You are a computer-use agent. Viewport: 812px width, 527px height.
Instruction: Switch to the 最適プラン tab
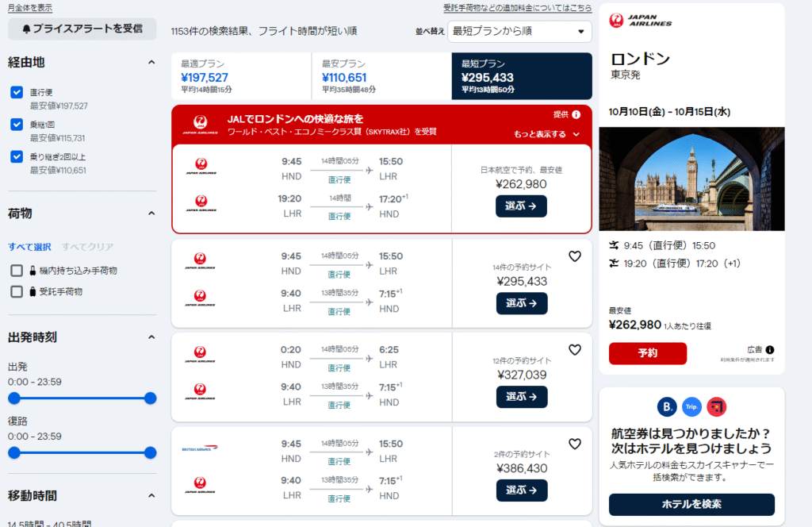[x=241, y=76]
